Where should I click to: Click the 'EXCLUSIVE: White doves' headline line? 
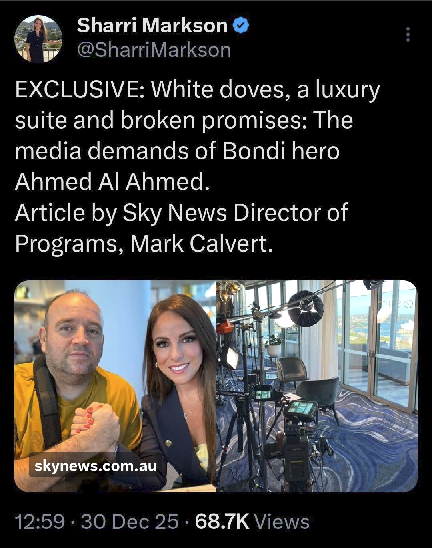coord(197,90)
